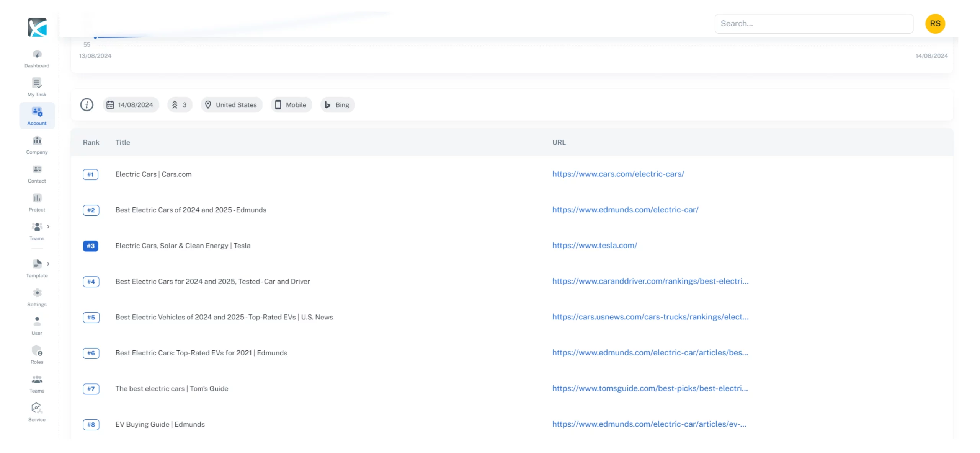The width and height of the screenshot is (980, 453).
Task: Click the 14/08/2024 chart axis label
Action: [931, 56]
